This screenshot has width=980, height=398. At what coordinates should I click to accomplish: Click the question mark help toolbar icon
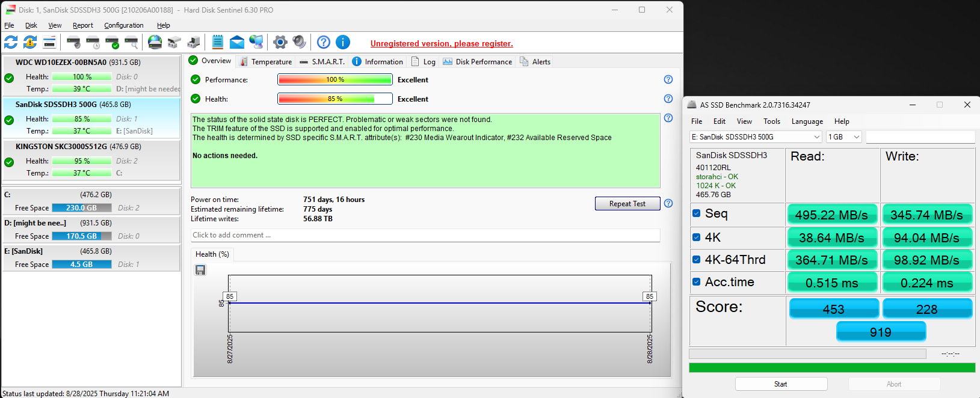(x=324, y=42)
